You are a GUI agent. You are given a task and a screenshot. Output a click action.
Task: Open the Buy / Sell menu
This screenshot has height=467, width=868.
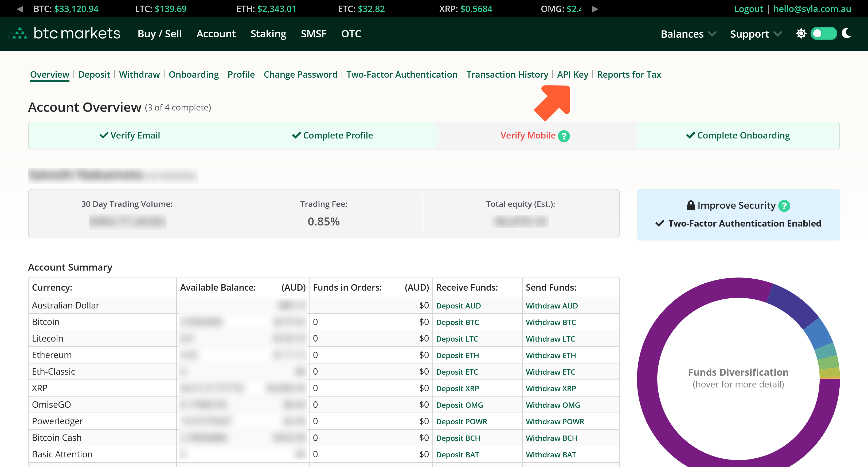(x=159, y=34)
